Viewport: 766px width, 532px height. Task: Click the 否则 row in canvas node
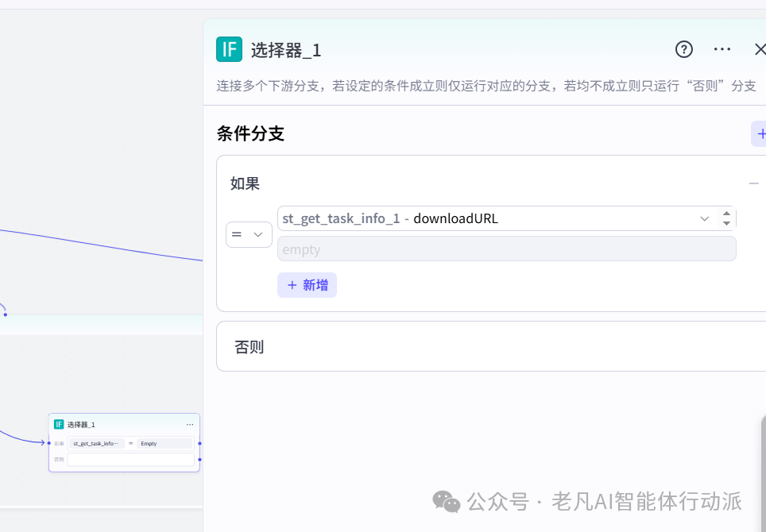click(x=124, y=459)
